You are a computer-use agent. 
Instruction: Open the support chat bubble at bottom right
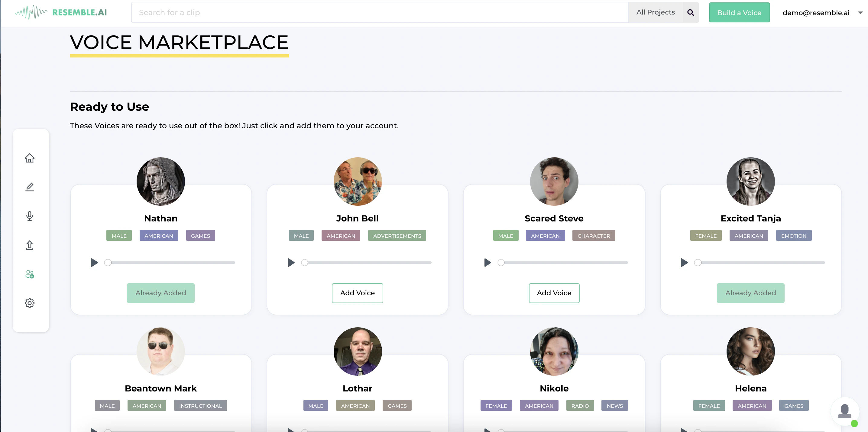(x=845, y=411)
